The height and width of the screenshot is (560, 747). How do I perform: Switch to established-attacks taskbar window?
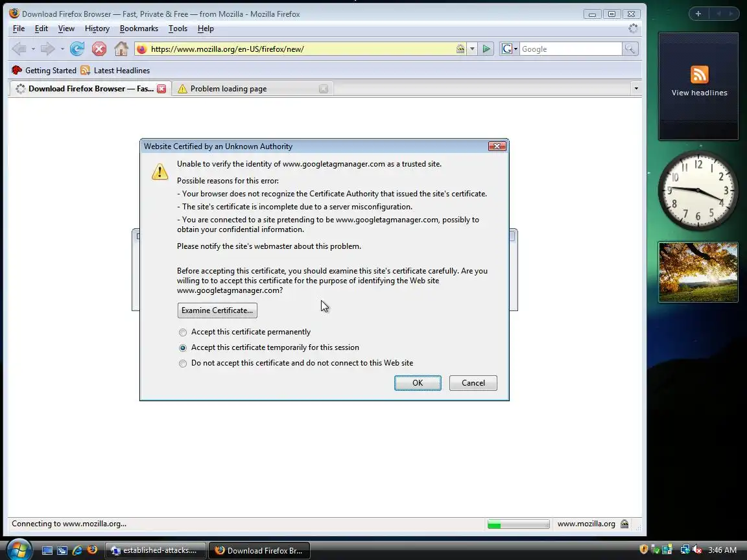pos(155,550)
